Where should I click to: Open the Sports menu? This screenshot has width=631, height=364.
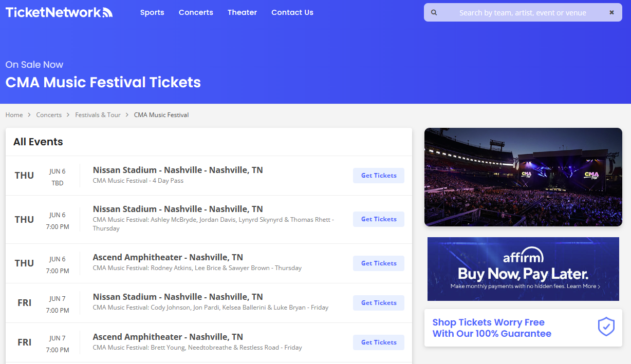(152, 12)
